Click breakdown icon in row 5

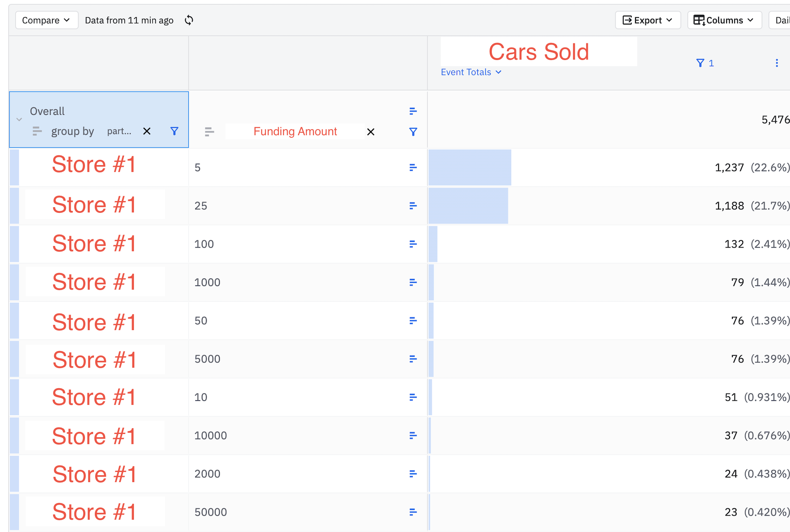pyautogui.click(x=413, y=168)
